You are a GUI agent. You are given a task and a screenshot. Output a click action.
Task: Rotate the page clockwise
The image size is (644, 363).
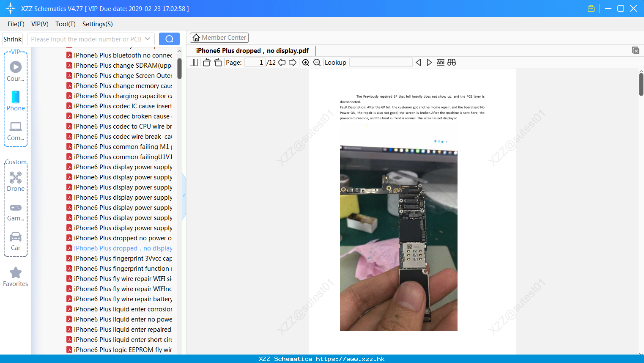pos(218,63)
